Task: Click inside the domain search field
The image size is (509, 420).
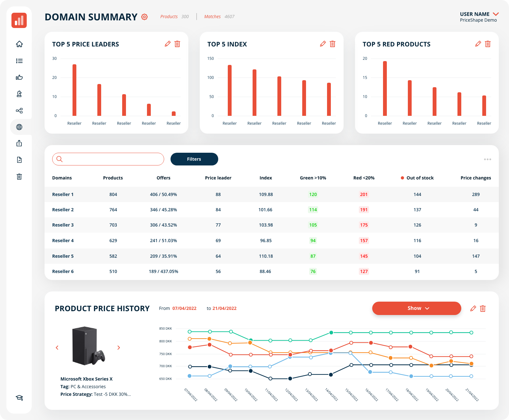Action: (x=108, y=159)
